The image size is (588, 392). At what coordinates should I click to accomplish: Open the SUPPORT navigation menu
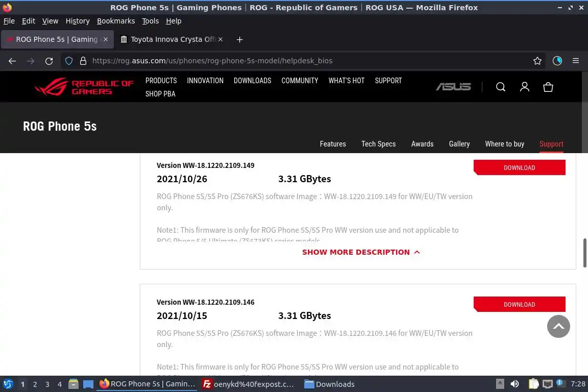click(388, 81)
